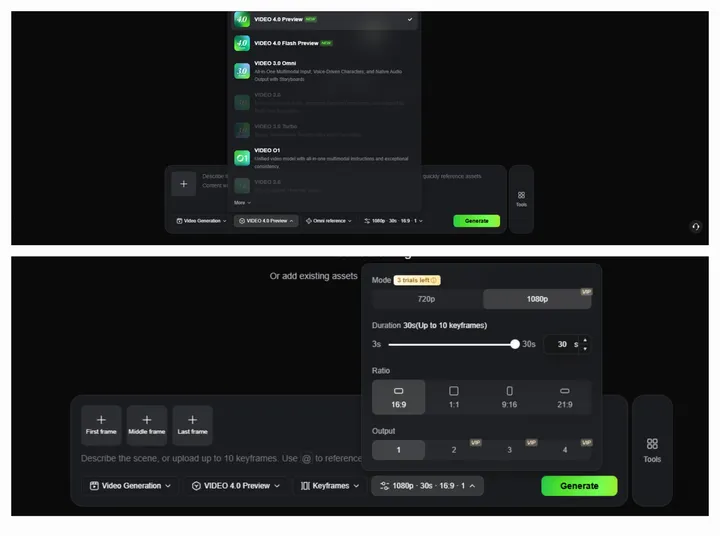720x536 pixels.
Task: Click the duration slider handle at 30s
Action: click(515, 344)
